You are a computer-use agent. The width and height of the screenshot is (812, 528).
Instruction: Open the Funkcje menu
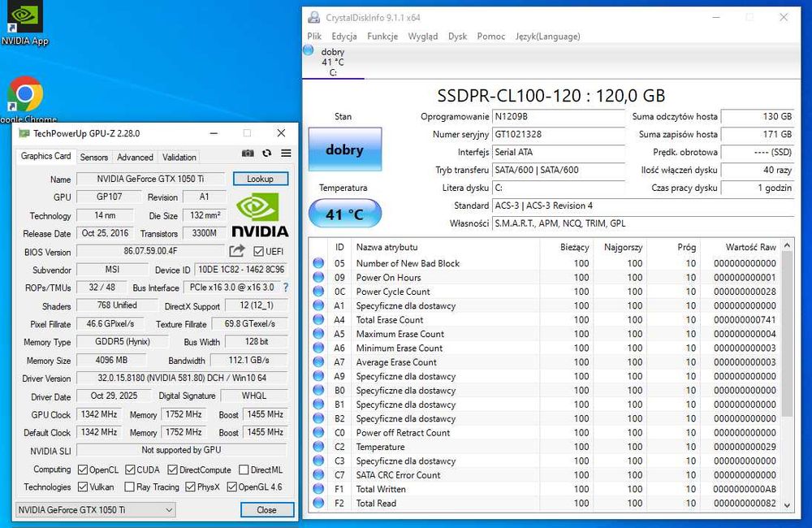(x=382, y=37)
